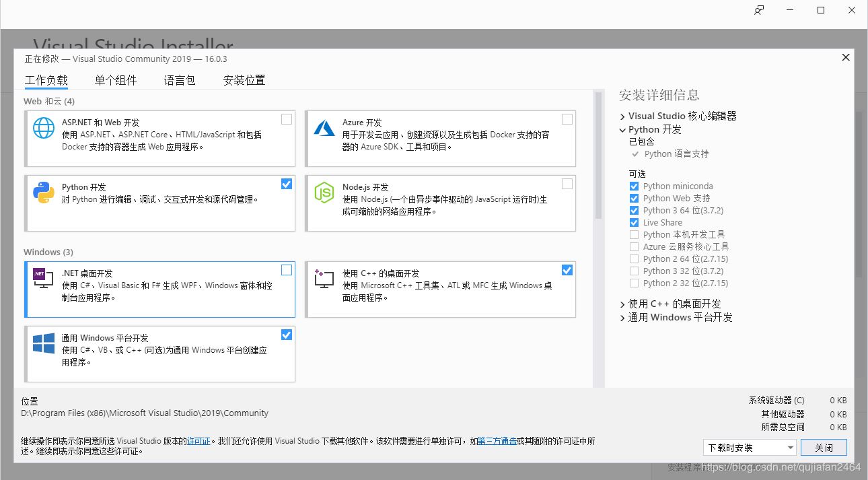Check the Python 2 64 位(2.7.15) component
Viewport: 868px width, 480px height.
633,259
